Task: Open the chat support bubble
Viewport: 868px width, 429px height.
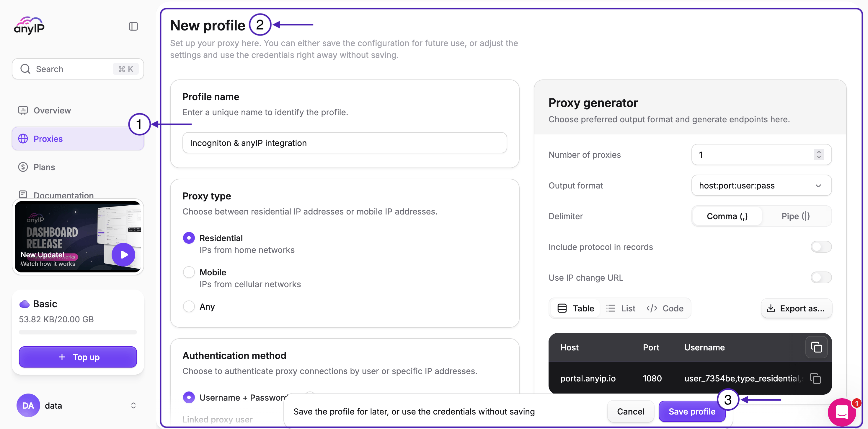Action: (x=842, y=412)
